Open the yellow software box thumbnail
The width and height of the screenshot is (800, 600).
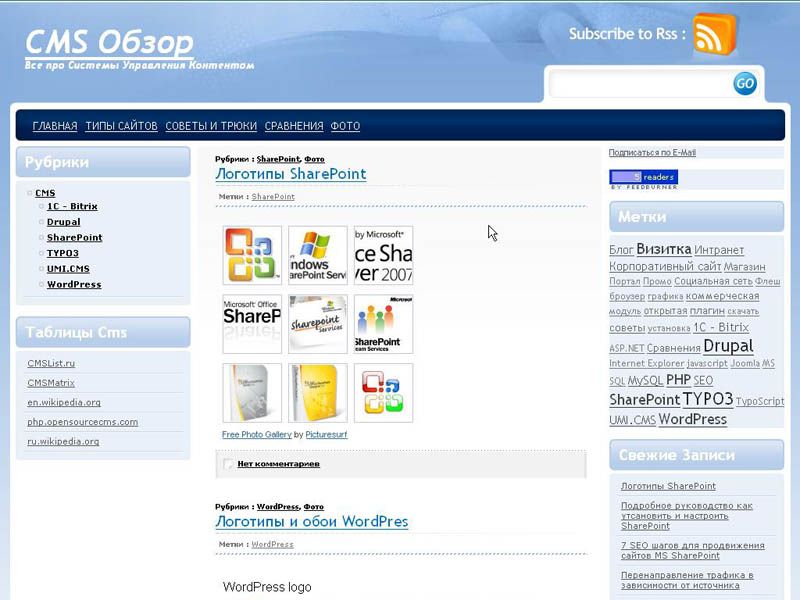[318, 393]
